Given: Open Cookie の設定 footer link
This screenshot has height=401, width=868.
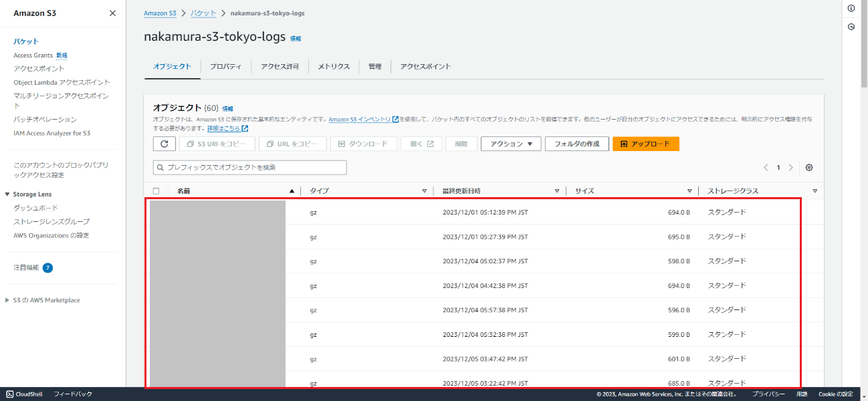Looking at the screenshot, I should (836, 394).
